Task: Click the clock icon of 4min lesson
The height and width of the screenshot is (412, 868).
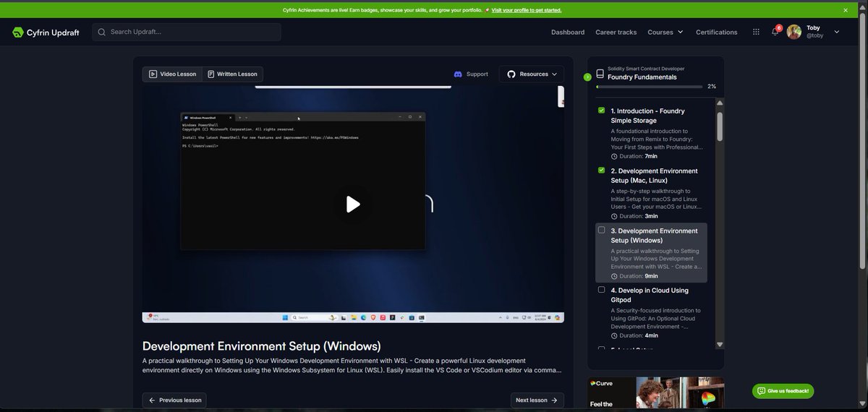Action: [x=614, y=335]
